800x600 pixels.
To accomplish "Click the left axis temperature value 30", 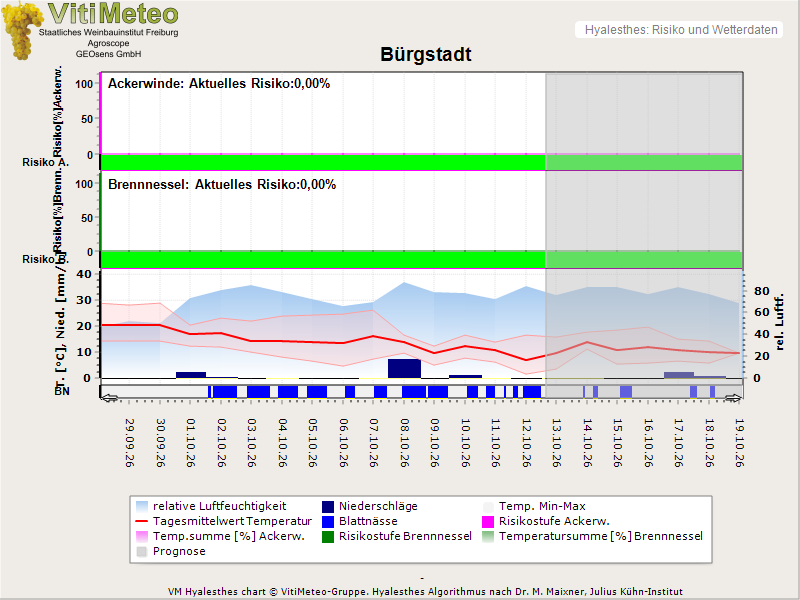I will click(x=84, y=300).
